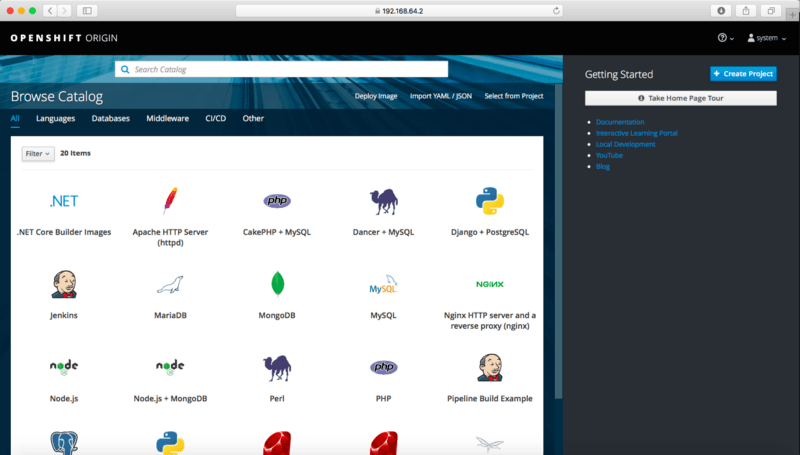Click Select from Project link
The height and width of the screenshot is (455, 800).
coord(514,96)
